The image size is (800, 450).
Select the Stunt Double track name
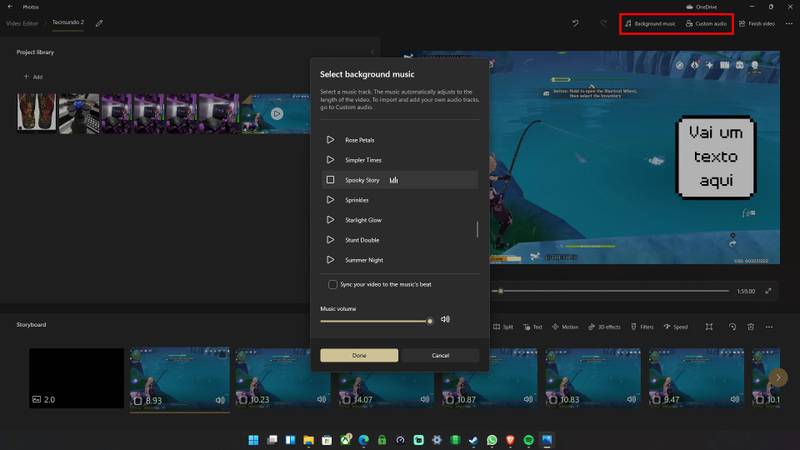point(362,240)
